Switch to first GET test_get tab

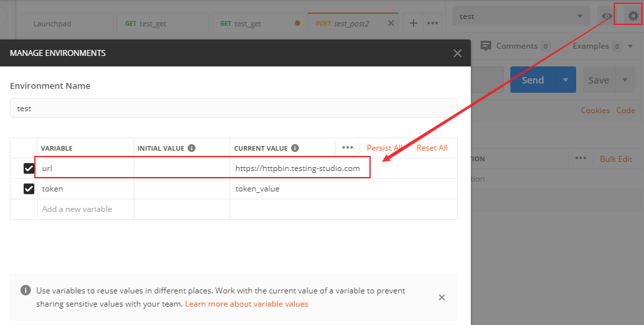tap(163, 24)
